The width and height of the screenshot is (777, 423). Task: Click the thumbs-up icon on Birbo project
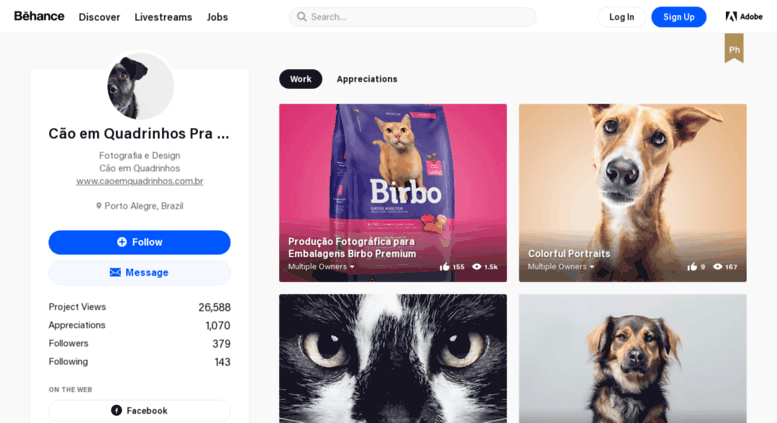[444, 266]
